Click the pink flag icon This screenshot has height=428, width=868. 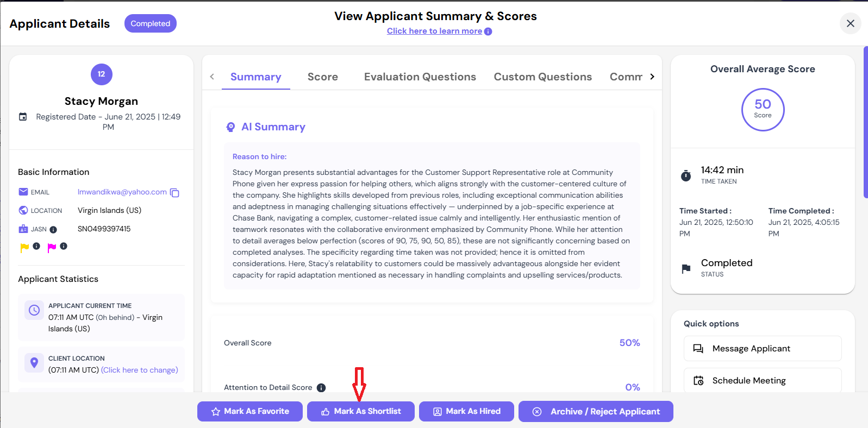52,248
